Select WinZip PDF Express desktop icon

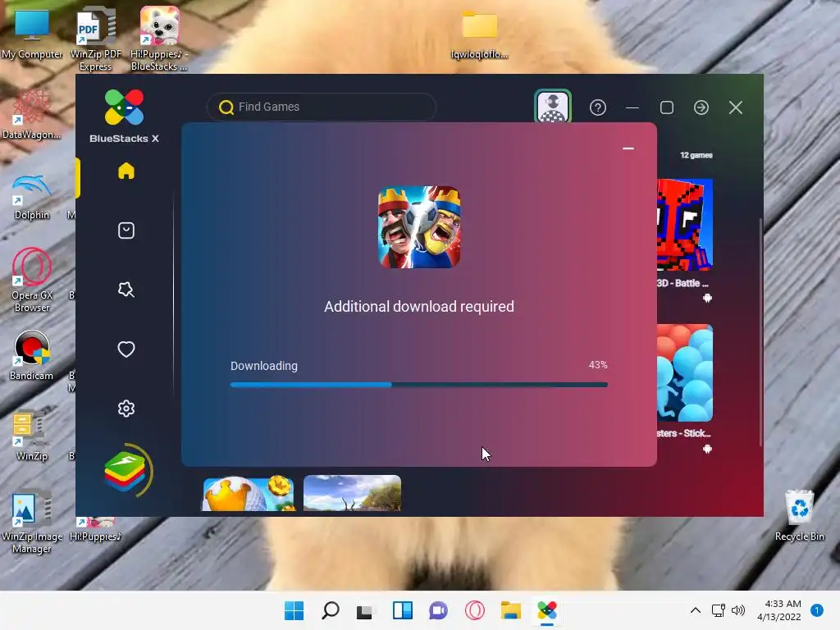(96, 39)
